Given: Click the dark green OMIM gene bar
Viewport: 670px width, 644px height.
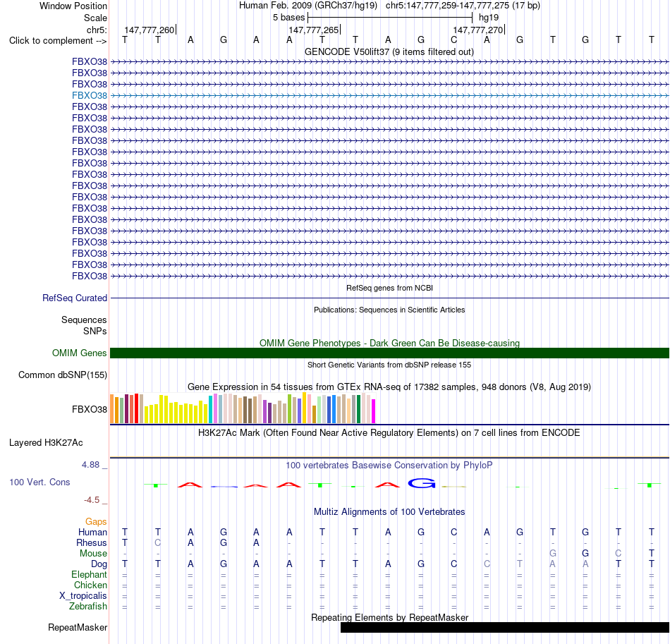Looking at the screenshot, I should pyautogui.click(x=390, y=353).
